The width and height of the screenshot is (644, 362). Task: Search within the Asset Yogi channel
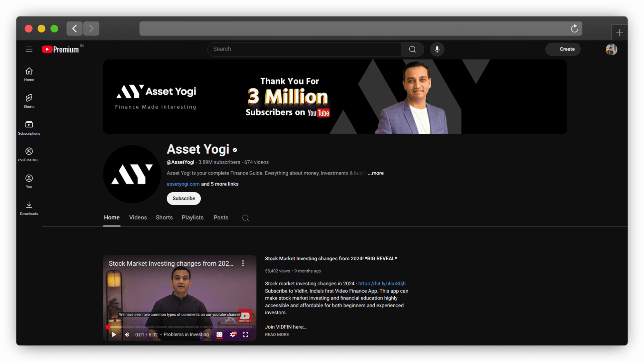click(x=245, y=218)
